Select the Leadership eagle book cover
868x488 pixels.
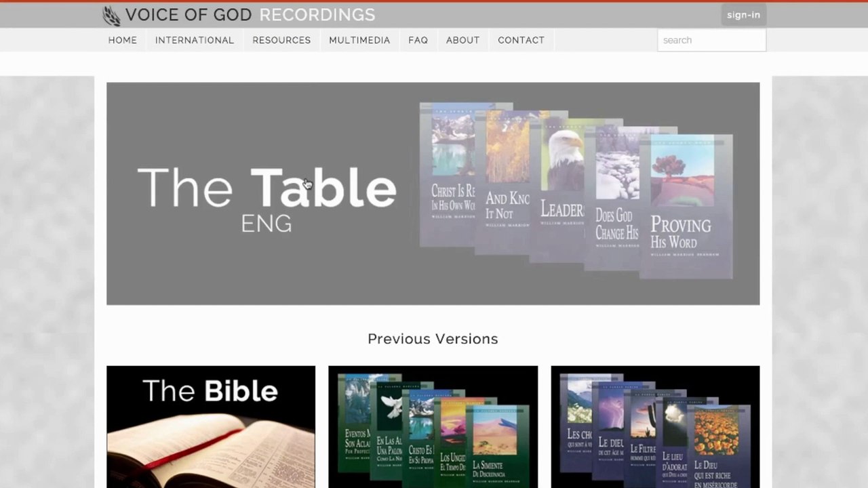click(x=557, y=190)
